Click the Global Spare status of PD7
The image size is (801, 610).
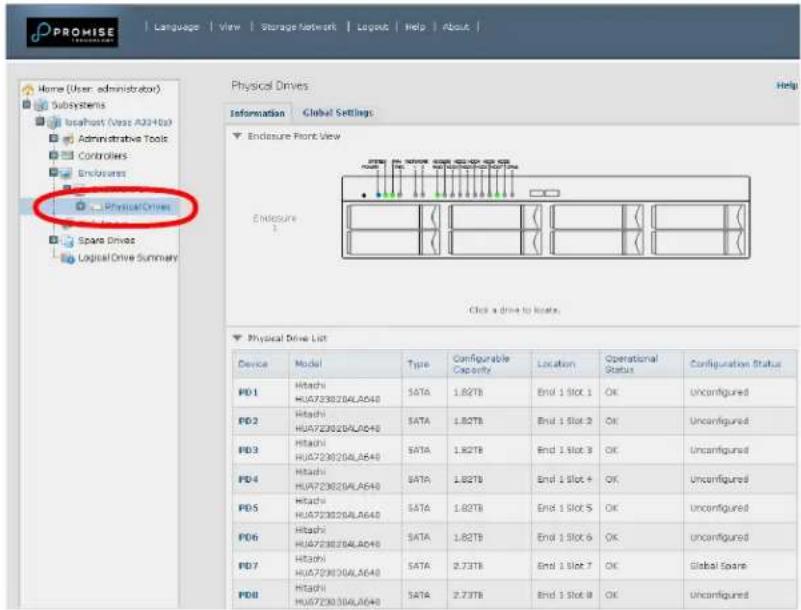coord(718,566)
